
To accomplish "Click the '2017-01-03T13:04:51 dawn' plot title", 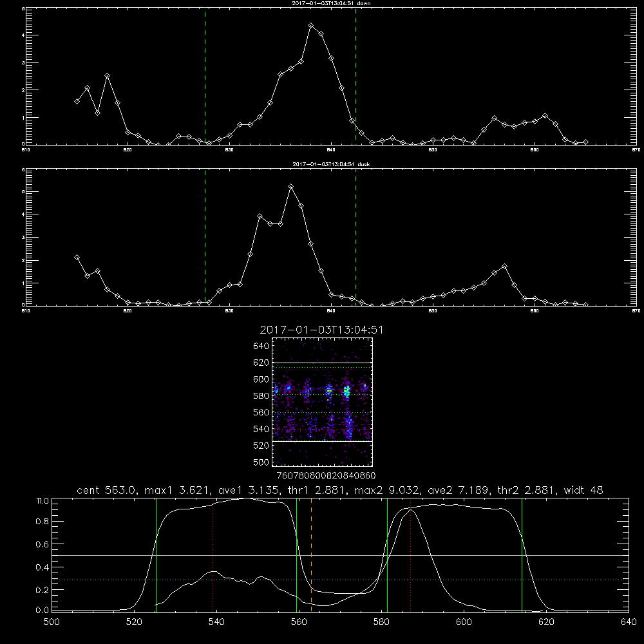I will (x=331, y=3).
